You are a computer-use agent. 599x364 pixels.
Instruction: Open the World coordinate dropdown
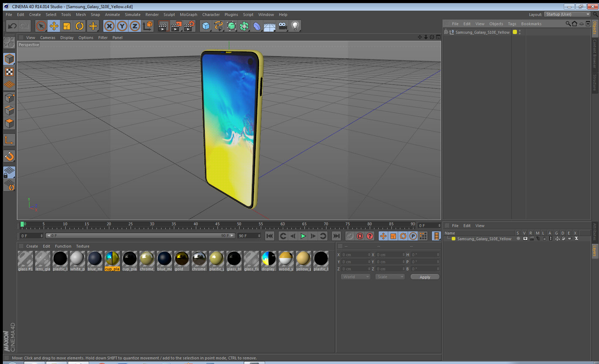click(355, 277)
